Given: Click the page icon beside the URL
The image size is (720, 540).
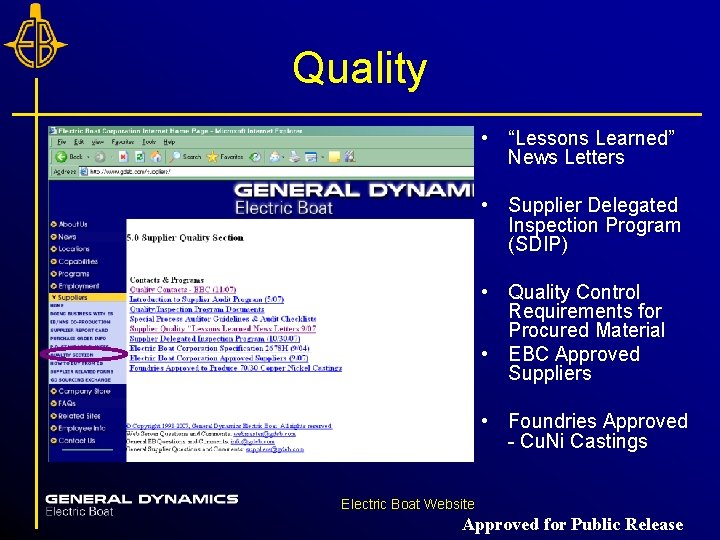Looking at the screenshot, I should pyautogui.click(x=84, y=172).
